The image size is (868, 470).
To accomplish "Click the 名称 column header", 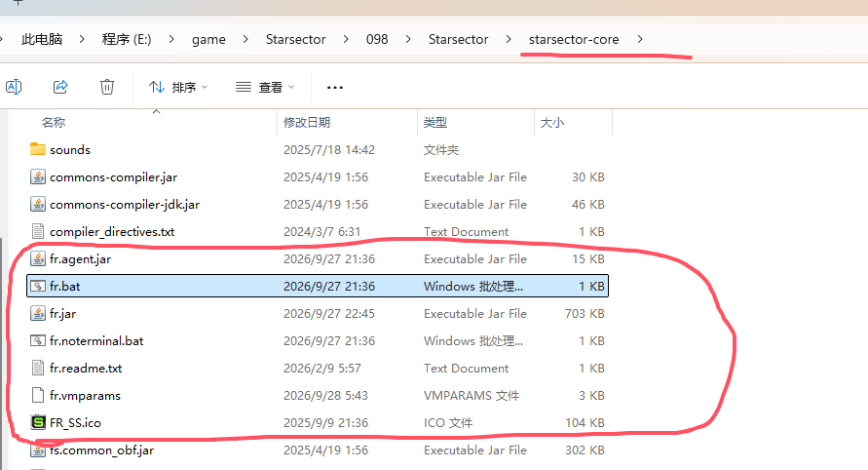I will tap(54, 123).
